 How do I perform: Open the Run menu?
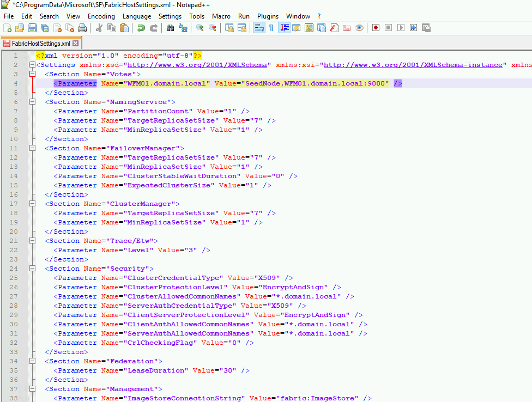pyautogui.click(x=244, y=16)
